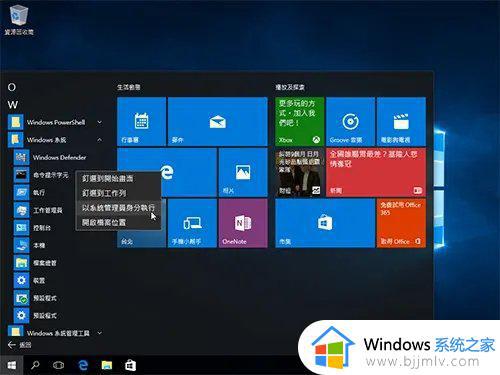500x375 pixels.
Task: Click 返回 to go back
Action: tap(19, 345)
